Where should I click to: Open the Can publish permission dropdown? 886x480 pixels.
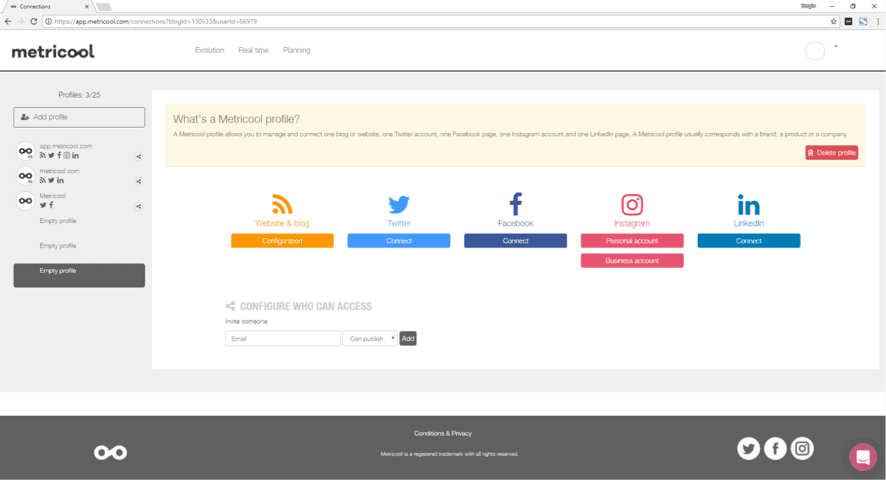370,339
